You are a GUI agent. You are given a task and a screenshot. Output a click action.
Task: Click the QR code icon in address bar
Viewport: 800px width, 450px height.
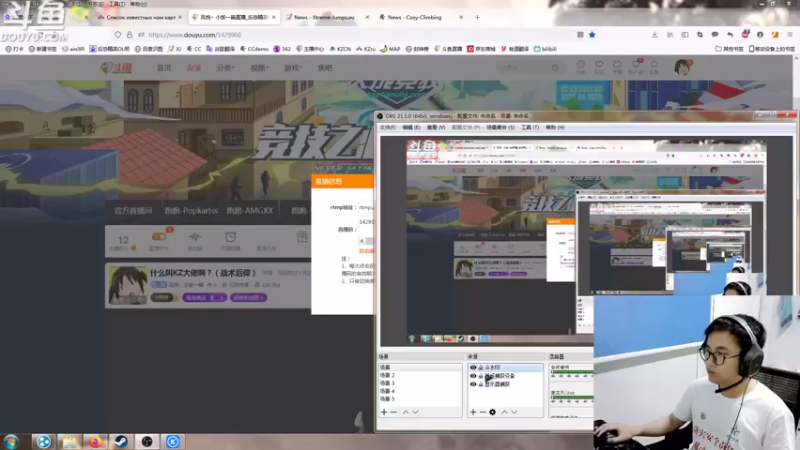tap(580, 35)
